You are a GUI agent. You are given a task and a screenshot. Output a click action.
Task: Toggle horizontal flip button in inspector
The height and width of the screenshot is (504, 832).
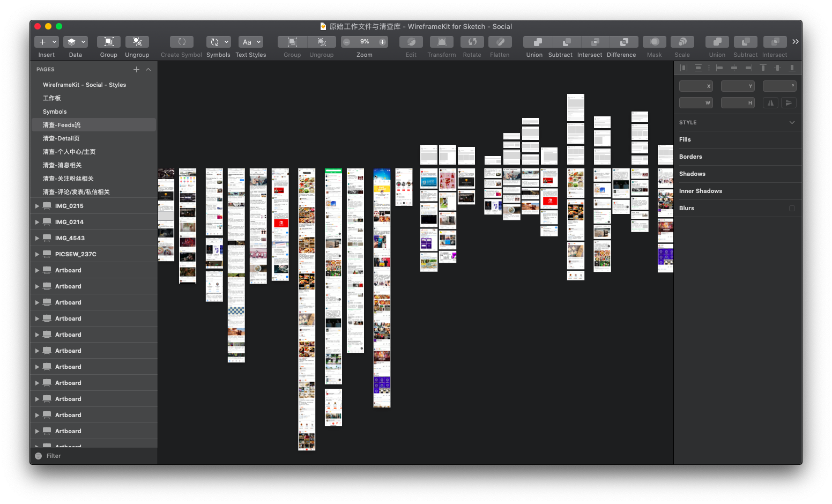click(x=771, y=102)
